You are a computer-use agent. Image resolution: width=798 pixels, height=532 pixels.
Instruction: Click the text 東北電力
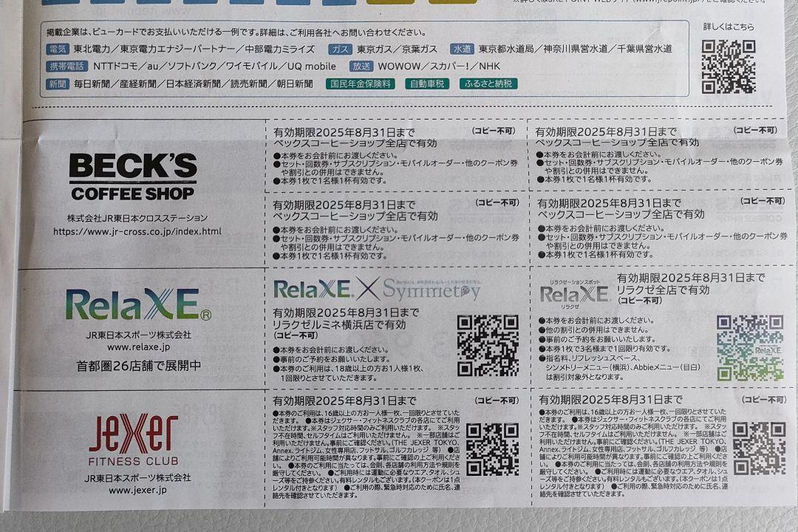tap(92, 49)
